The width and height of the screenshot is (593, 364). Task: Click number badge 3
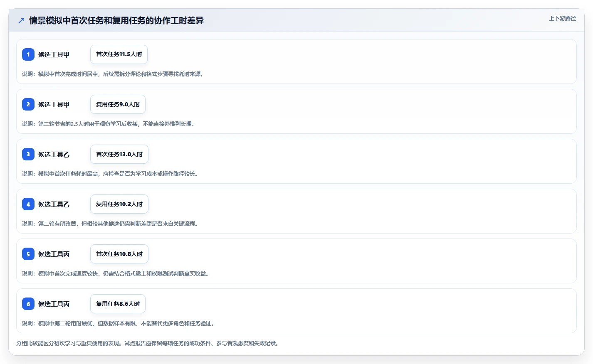pos(28,154)
